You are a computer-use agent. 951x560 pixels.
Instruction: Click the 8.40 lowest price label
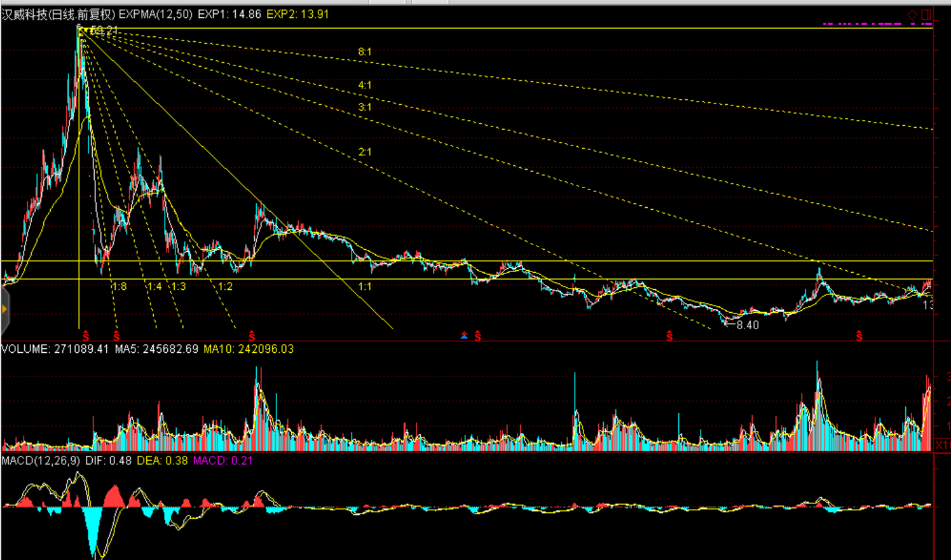click(x=747, y=325)
